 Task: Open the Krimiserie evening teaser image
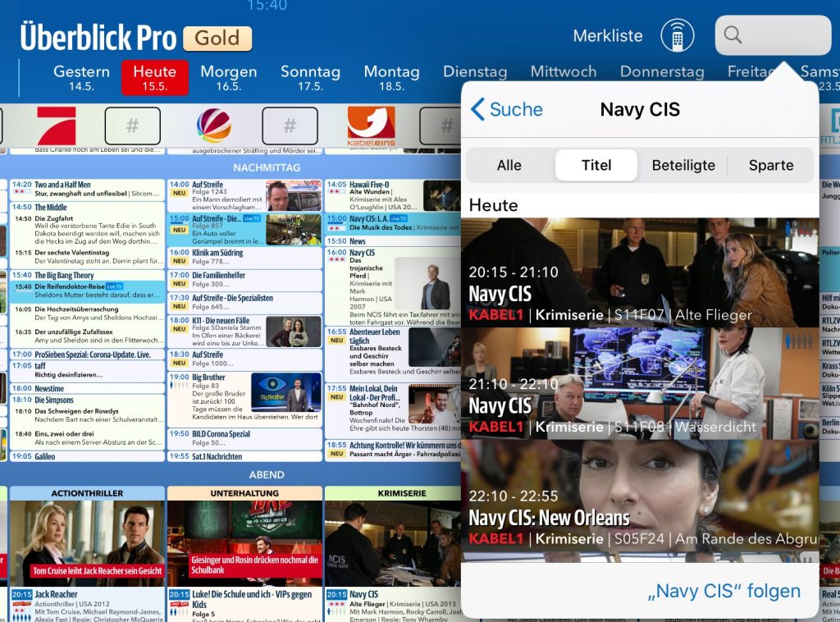[393, 542]
